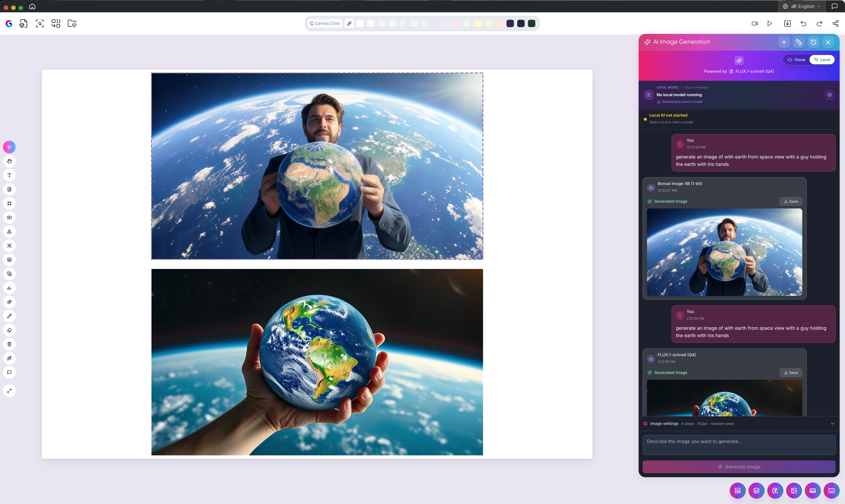This screenshot has width=845, height=504.
Task: Click the expand fullscreen arrows icon
Action: coord(10,391)
